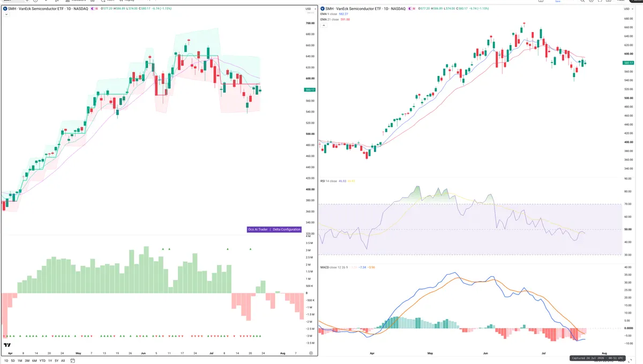Collapse the indicator legend in right chart
The height and width of the screenshot is (364, 643).
coord(323,25)
